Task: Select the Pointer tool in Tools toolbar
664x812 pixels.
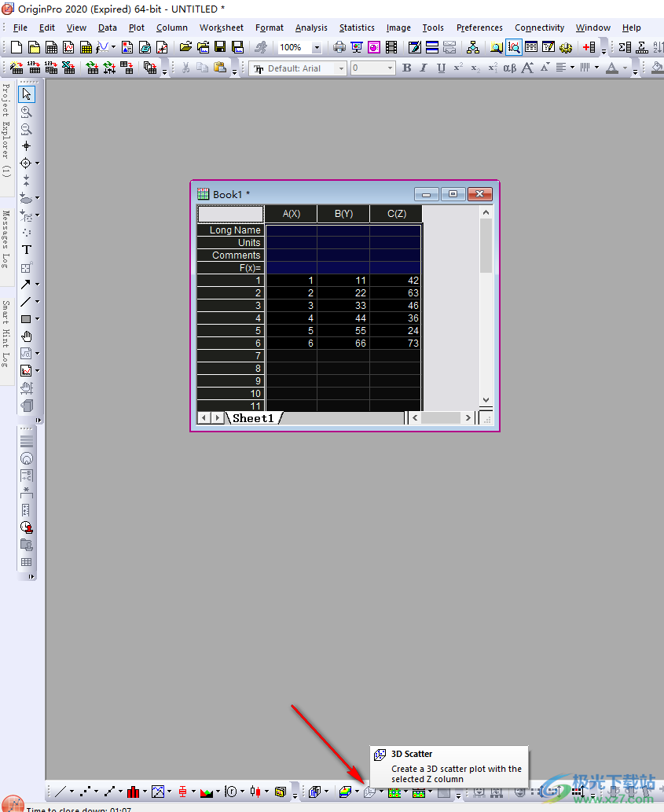Action: pyautogui.click(x=27, y=94)
